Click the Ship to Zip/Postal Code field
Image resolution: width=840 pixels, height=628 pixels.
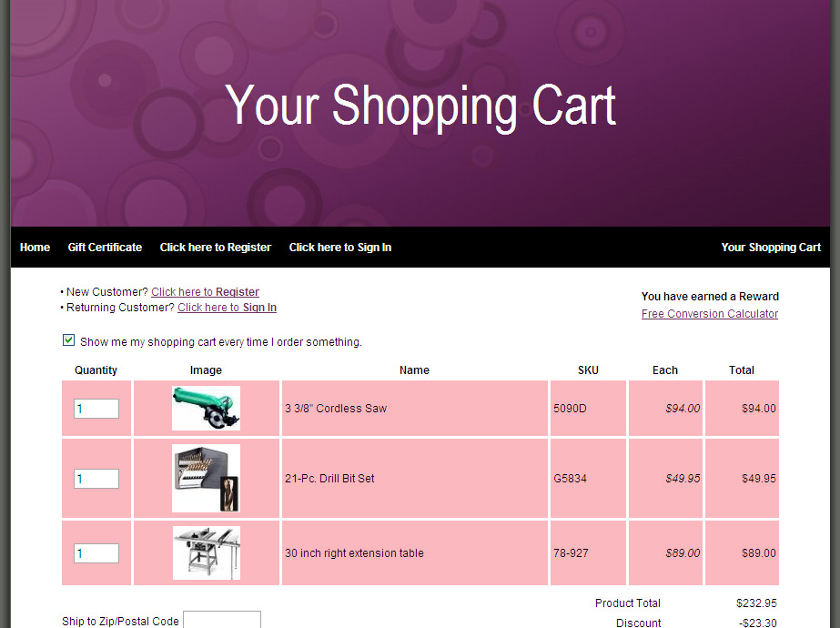click(222, 621)
